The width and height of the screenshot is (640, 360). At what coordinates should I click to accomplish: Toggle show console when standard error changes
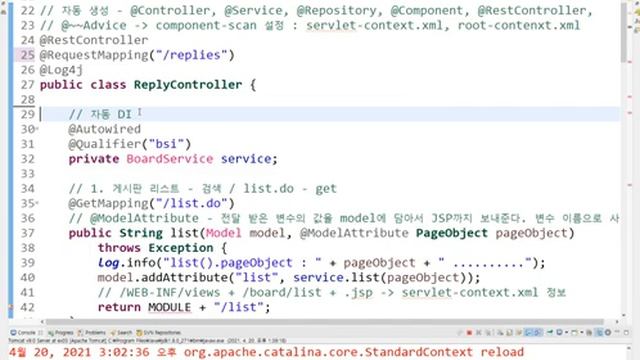pyautogui.click(x=538, y=333)
